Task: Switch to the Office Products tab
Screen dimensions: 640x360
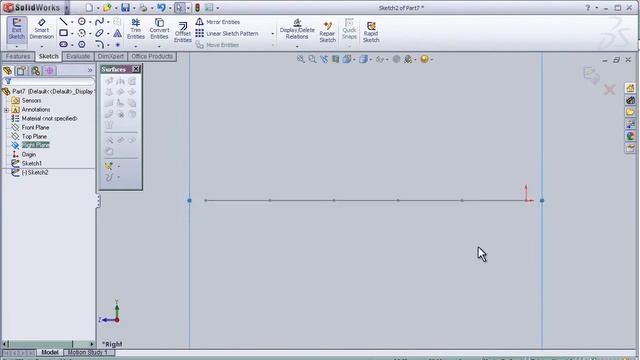Action: pyautogui.click(x=152, y=56)
